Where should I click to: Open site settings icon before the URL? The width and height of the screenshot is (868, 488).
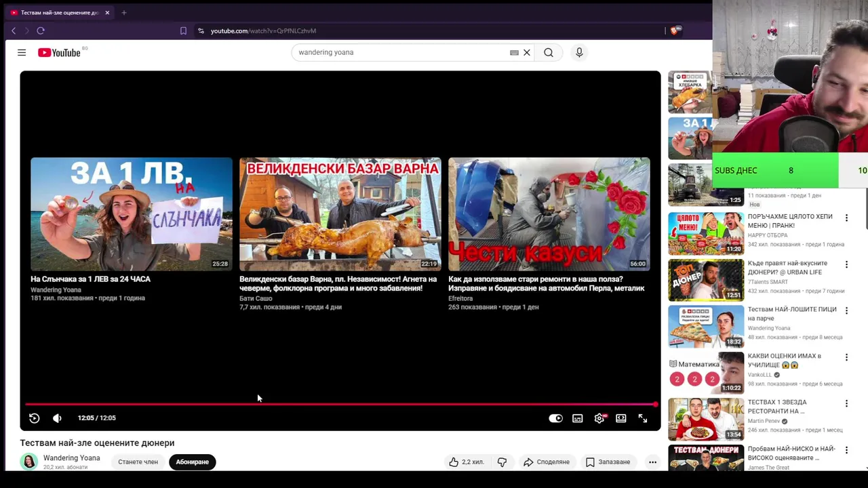pos(201,30)
